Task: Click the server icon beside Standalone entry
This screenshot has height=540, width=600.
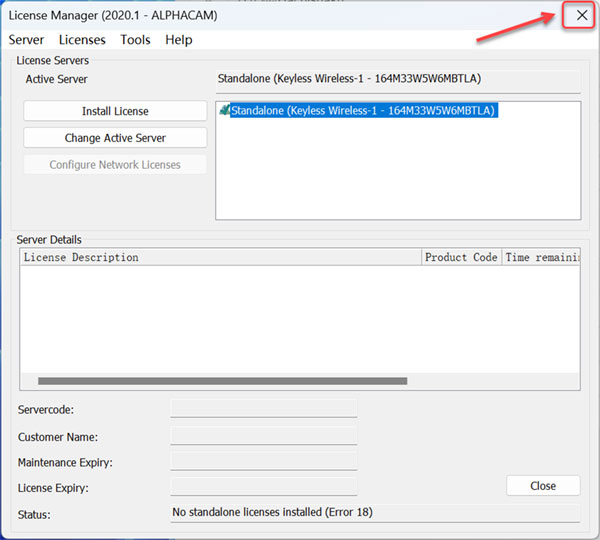Action: tap(224, 111)
